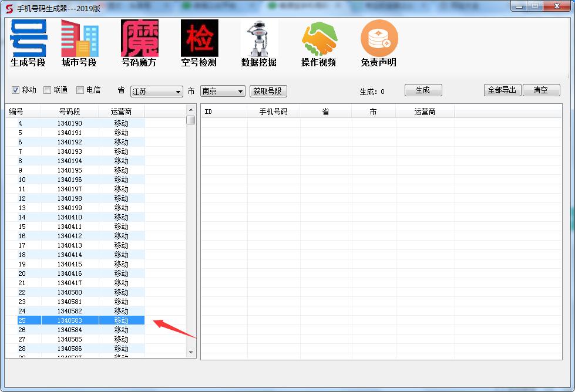This screenshot has height=392, width=575.
Task: Select row 1340193 in the list
Action: tap(75, 151)
